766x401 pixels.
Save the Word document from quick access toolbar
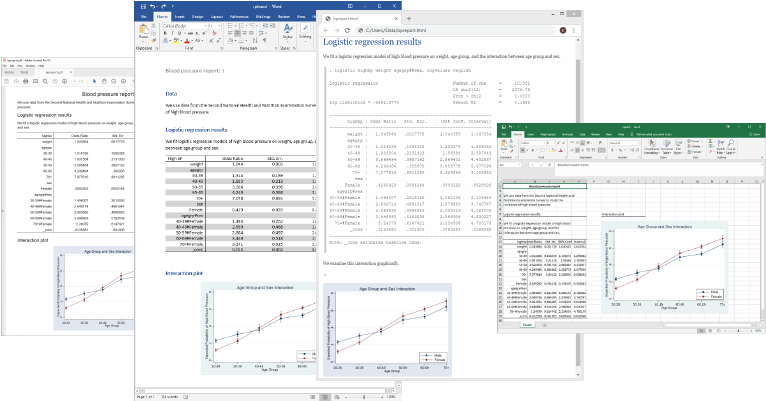point(143,6)
